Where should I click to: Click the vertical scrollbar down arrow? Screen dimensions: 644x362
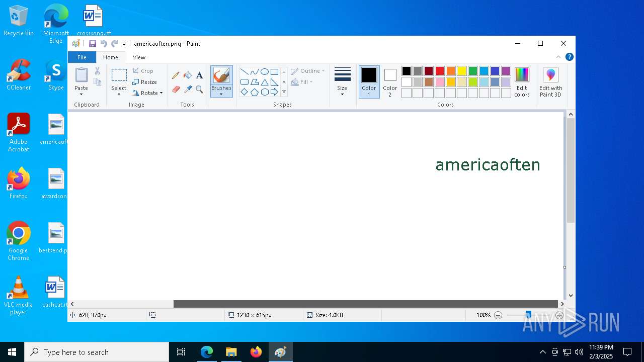click(x=571, y=296)
